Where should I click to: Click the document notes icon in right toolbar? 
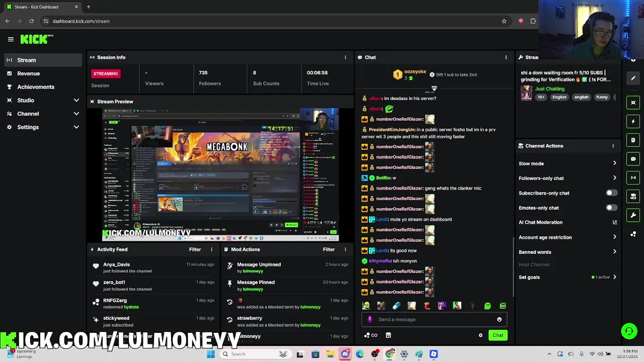pos(633,140)
